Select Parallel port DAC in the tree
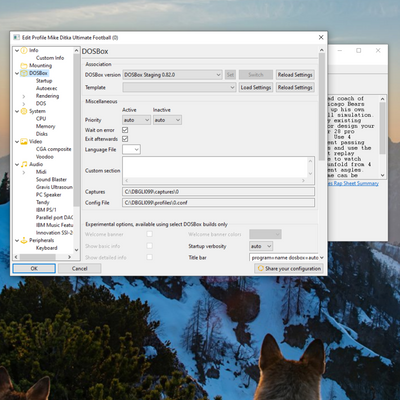 click(x=54, y=217)
